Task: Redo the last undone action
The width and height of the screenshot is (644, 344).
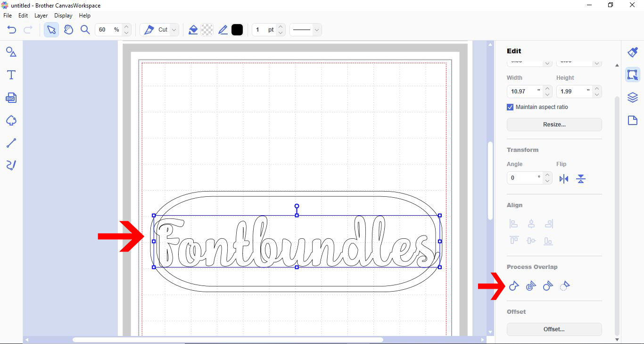Action: pyautogui.click(x=28, y=30)
